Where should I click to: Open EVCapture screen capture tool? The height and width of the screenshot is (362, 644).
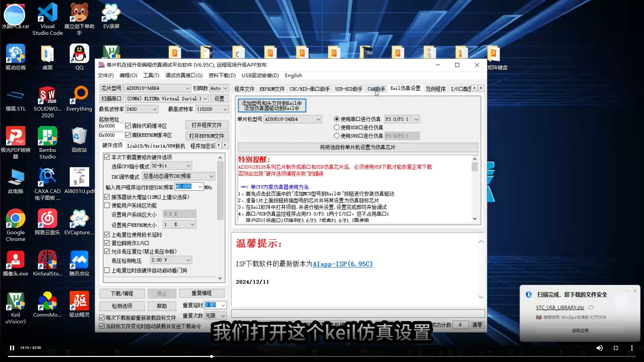tap(79, 218)
